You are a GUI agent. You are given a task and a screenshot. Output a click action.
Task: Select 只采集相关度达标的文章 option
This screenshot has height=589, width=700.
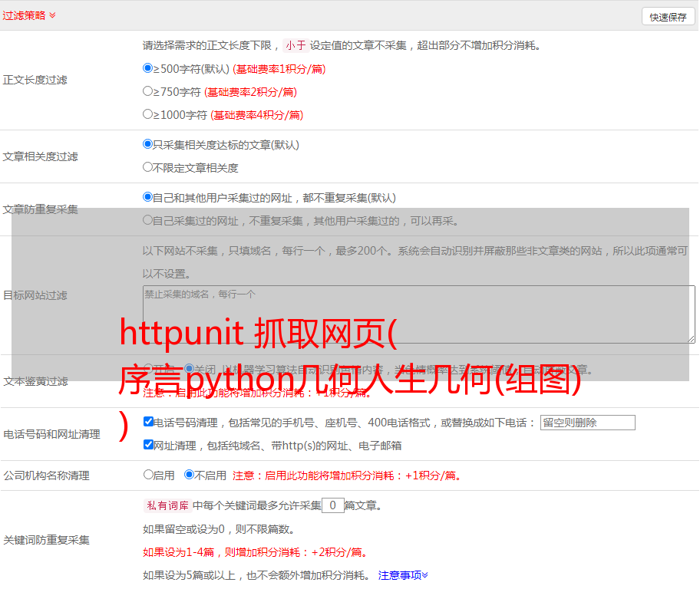[x=148, y=144]
